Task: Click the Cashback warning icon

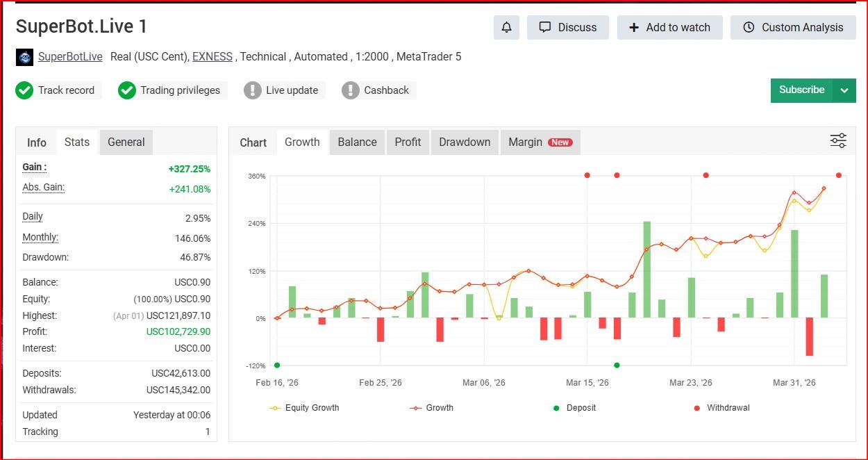Action: [x=351, y=90]
